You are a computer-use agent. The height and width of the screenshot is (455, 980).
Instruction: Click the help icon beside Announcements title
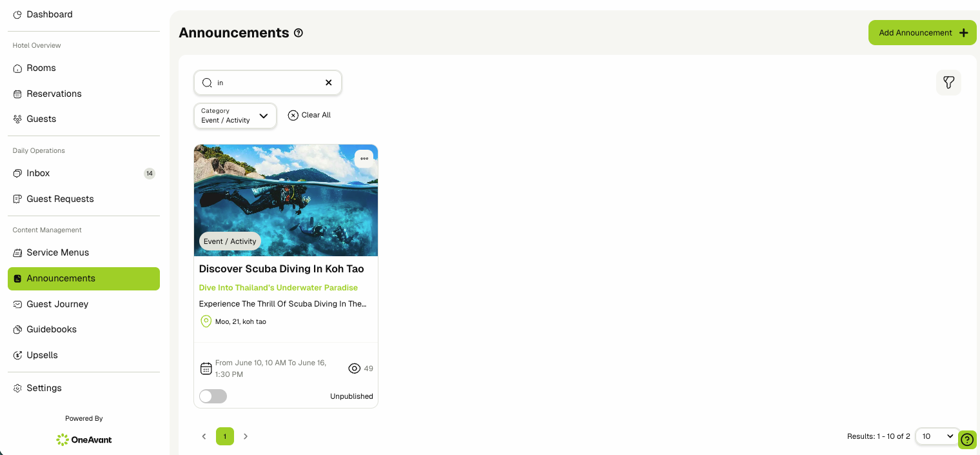(x=299, y=33)
